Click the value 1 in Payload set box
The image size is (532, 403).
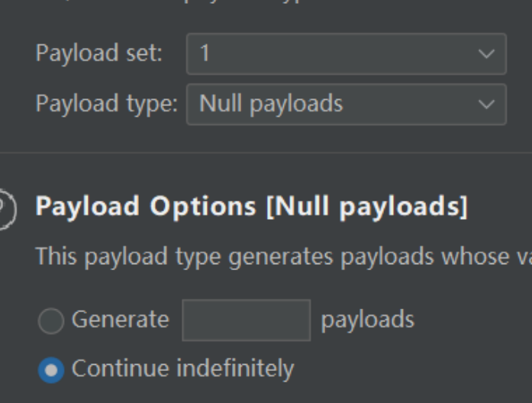pos(205,53)
